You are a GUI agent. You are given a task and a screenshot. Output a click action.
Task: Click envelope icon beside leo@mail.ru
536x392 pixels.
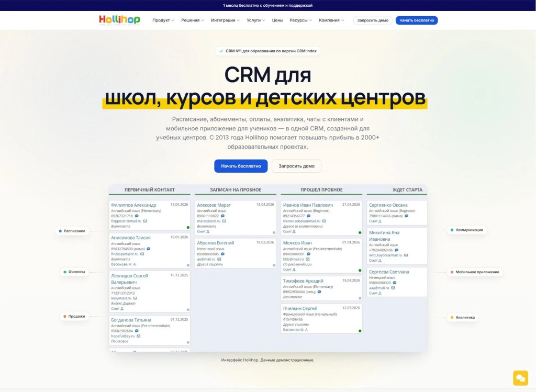[x=135, y=298]
